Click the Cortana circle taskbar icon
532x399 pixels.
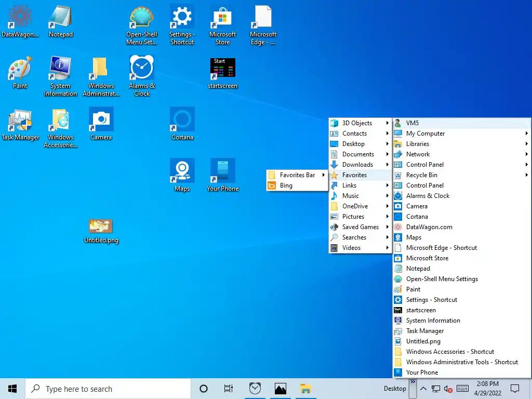204,389
